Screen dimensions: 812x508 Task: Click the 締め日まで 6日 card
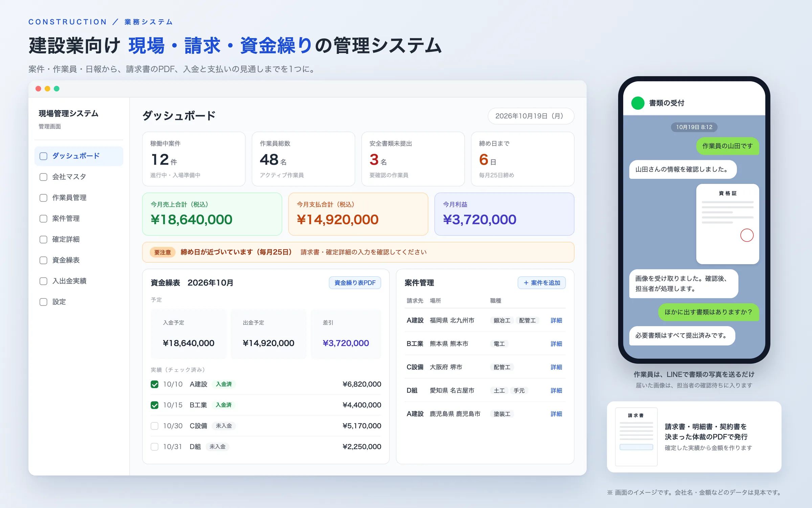pos(523,159)
